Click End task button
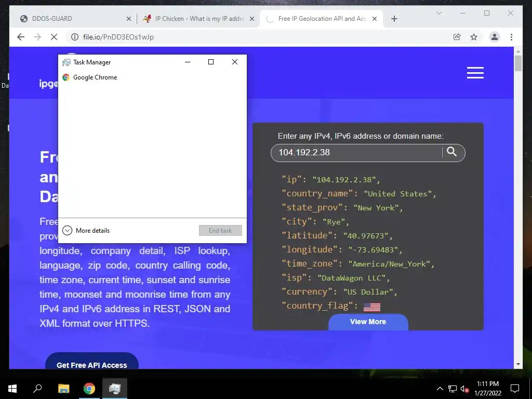This screenshot has width=532, height=399. [x=220, y=230]
